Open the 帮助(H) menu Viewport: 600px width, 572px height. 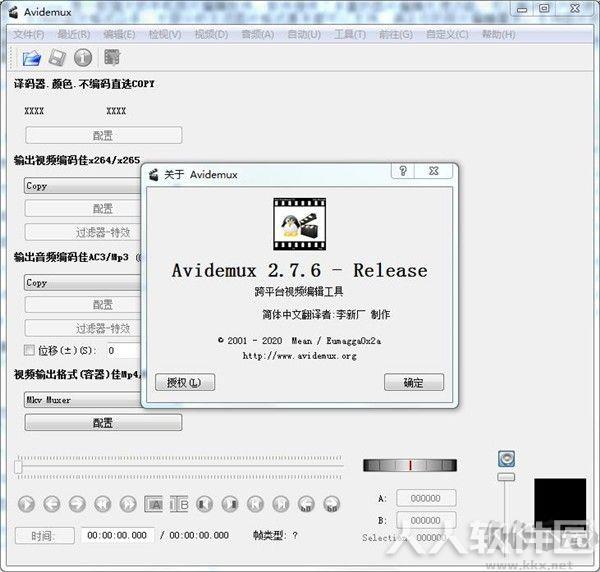[498, 34]
